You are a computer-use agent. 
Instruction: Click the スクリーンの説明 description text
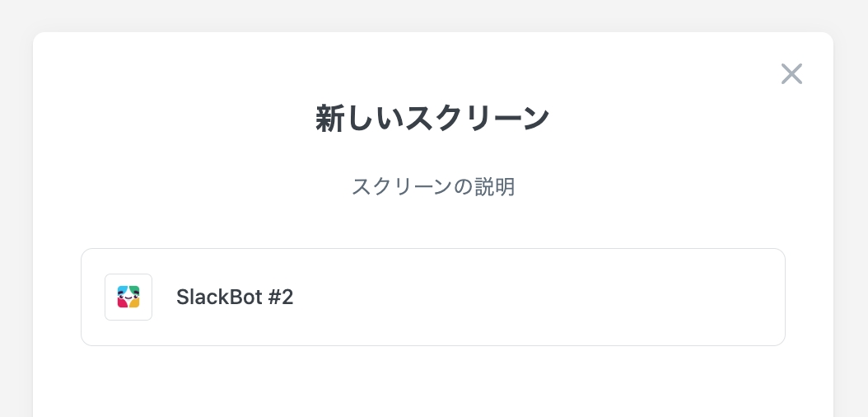point(432,187)
